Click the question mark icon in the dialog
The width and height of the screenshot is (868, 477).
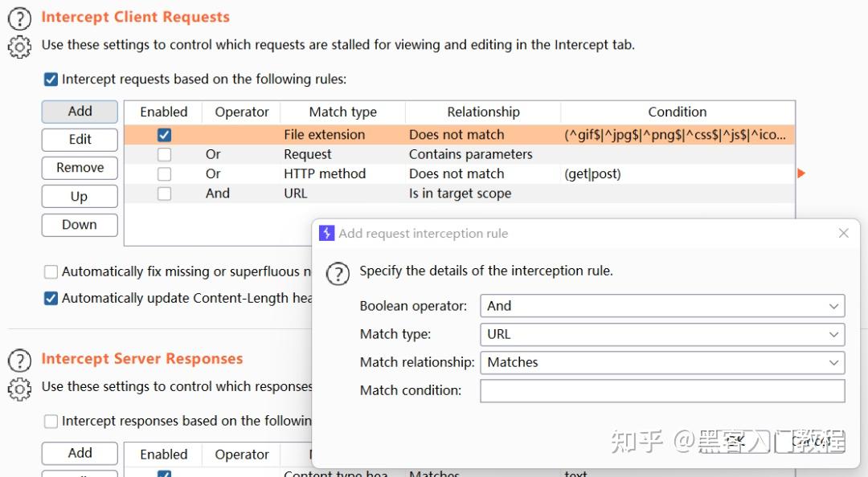[x=338, y=274]
